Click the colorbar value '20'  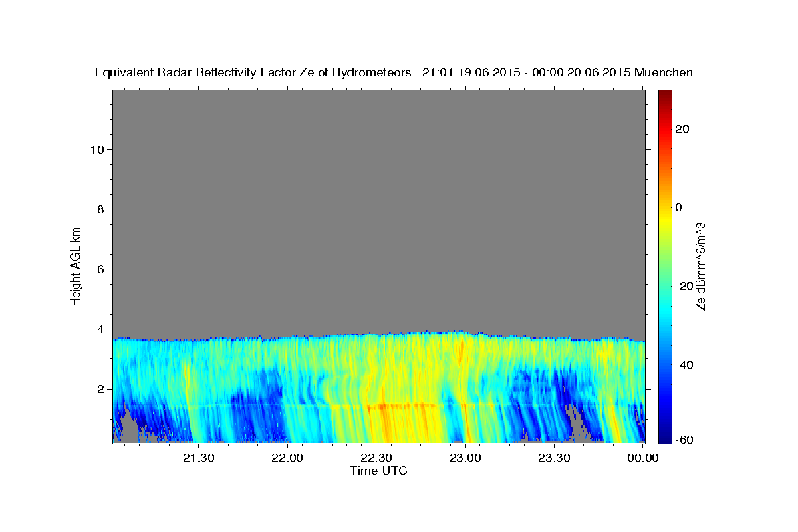pos(682,129)
